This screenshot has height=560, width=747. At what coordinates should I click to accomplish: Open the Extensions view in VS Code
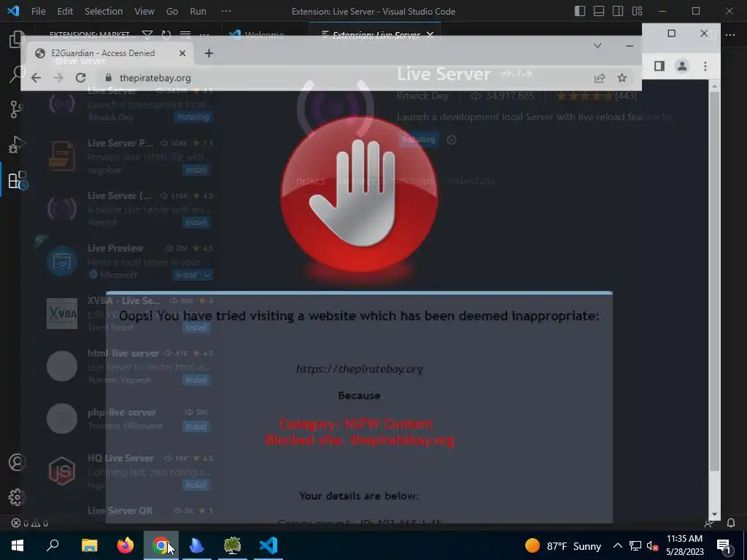18,181
